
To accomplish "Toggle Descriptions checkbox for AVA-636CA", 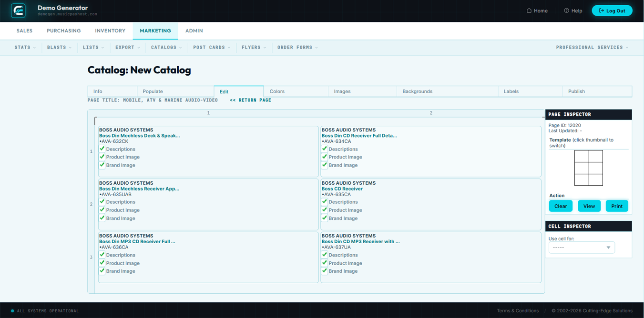I will pos(102,255).
